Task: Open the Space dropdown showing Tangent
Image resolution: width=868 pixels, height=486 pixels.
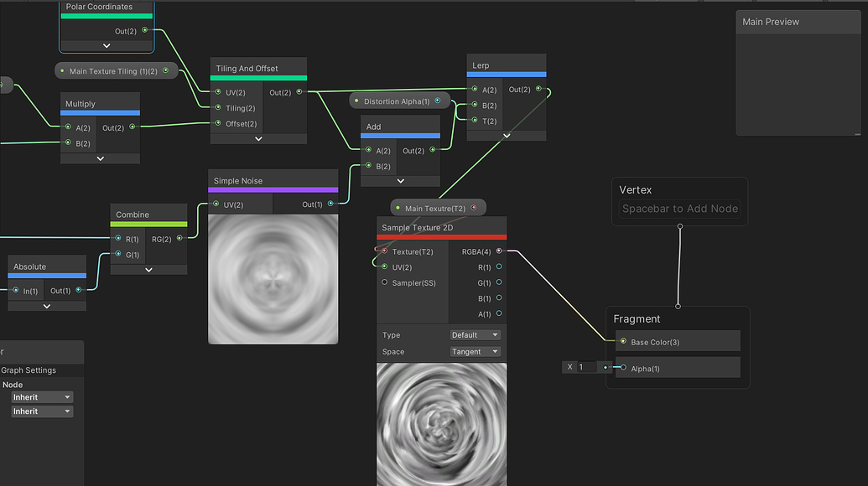Action: click(476, 351)
